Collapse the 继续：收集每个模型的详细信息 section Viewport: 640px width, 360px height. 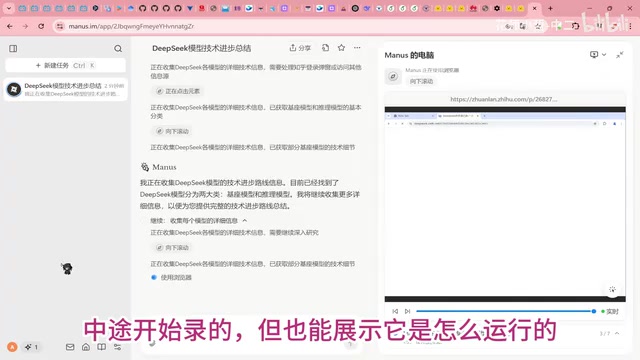pyautogui.click(x=245, y=220)
